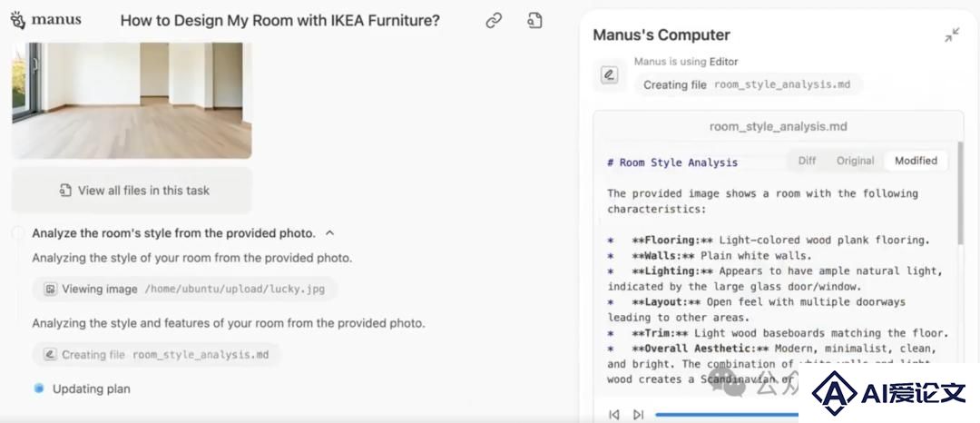The width and height of the screenshot is (980, 423).
Task: Click the '**Flooring:**' line in editor
Action: click(x=769, y=240)
